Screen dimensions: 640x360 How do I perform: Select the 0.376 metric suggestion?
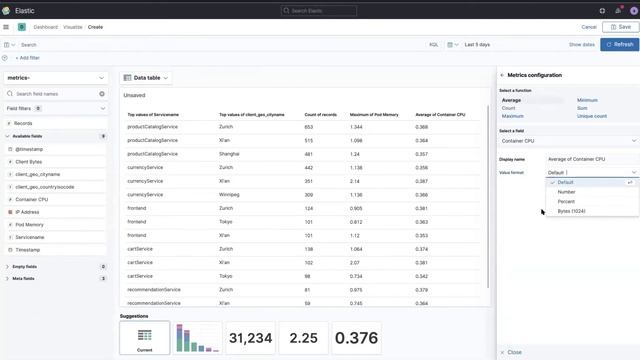pos(356,338)
